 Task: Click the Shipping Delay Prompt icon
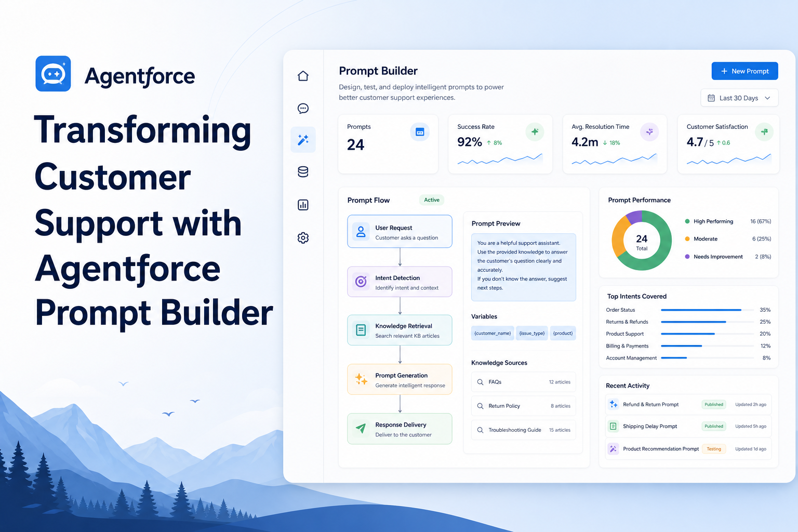coord(614,427)
